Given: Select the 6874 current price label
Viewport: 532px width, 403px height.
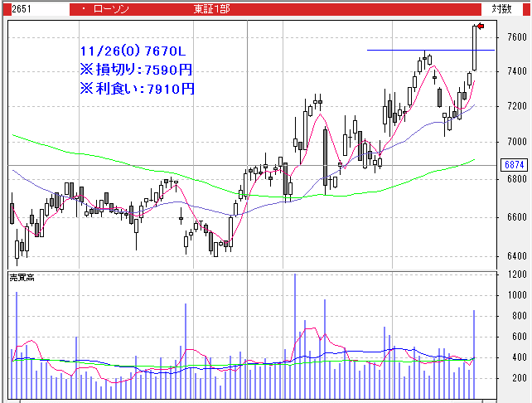Looking at the screenshot, I should [515, 165].
